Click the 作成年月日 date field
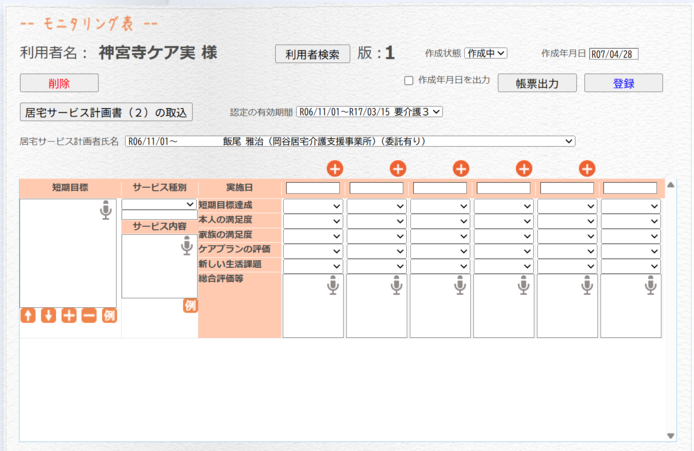Image resolution: width=694 pixels, height=451 pixels. (x=614, y=54)
